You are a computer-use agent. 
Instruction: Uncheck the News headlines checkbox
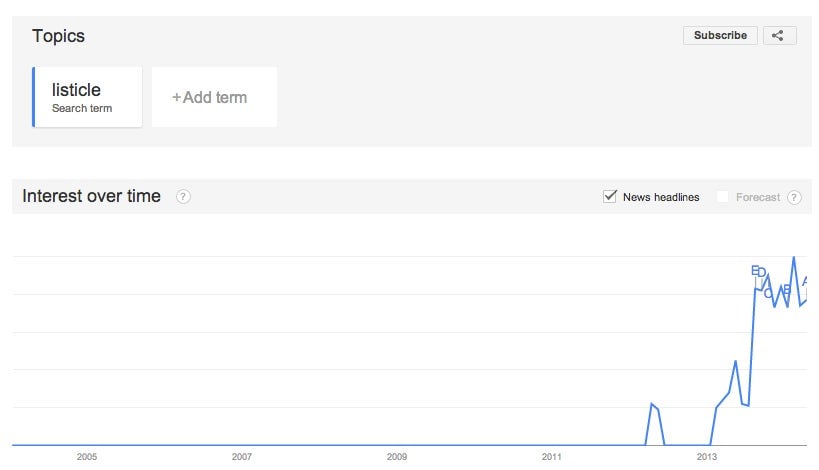[610, 197]
